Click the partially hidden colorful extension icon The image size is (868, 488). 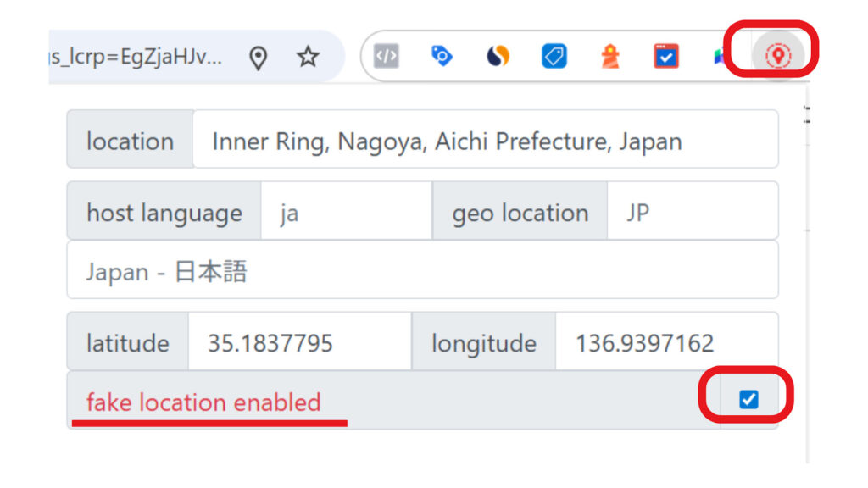[x=719, y=57]
